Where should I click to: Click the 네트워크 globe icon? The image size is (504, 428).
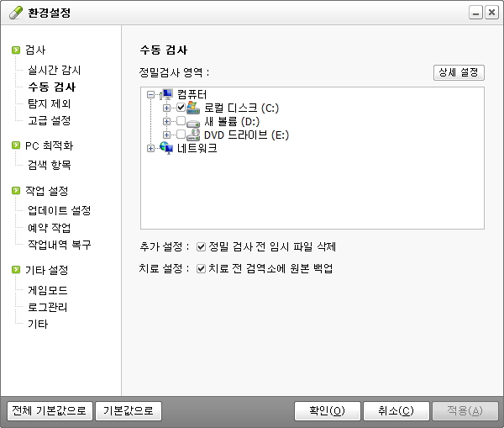click(x=165, y=148)
